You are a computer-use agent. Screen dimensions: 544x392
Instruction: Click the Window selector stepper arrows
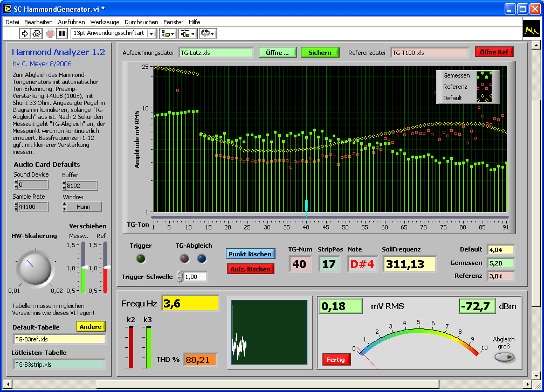[65, 207]
